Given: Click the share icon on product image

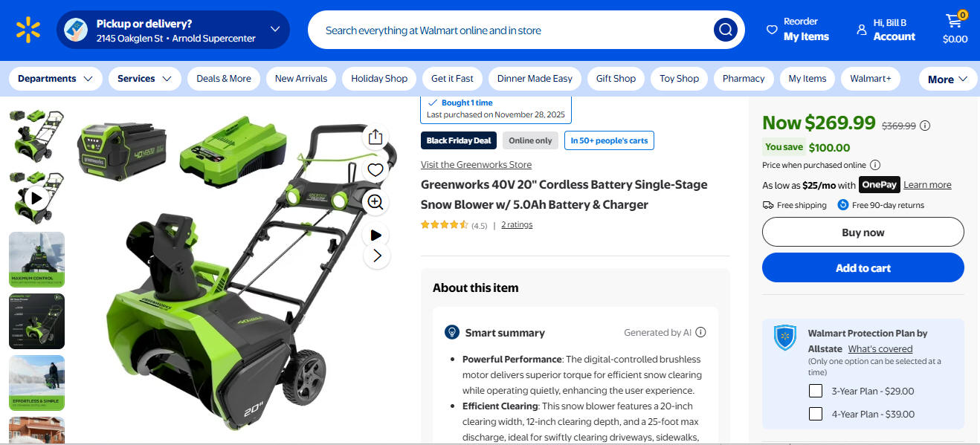Looking at the screenshot, I should tap(375, 137).
